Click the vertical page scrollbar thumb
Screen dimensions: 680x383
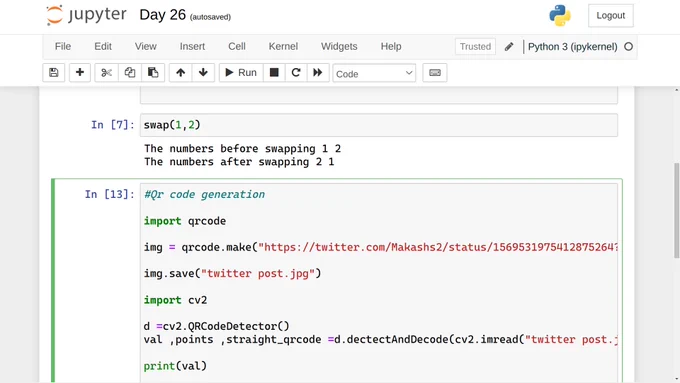click(677, 211)
